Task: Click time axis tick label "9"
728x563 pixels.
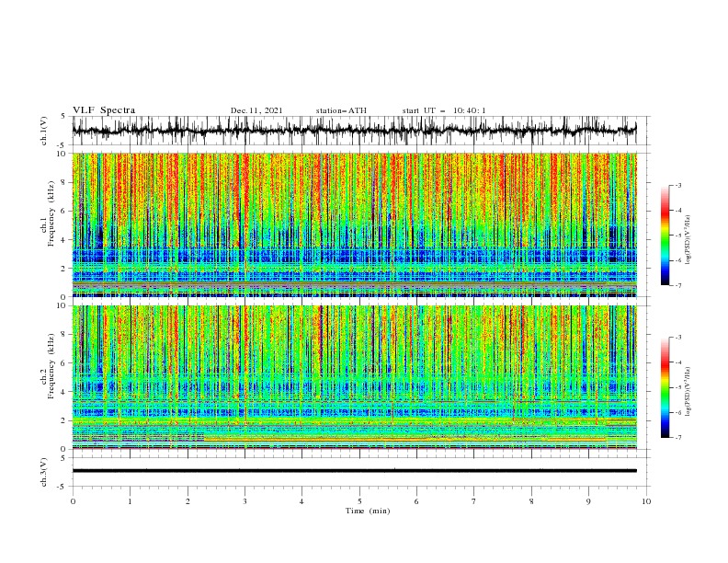Action: click(588, 501)
